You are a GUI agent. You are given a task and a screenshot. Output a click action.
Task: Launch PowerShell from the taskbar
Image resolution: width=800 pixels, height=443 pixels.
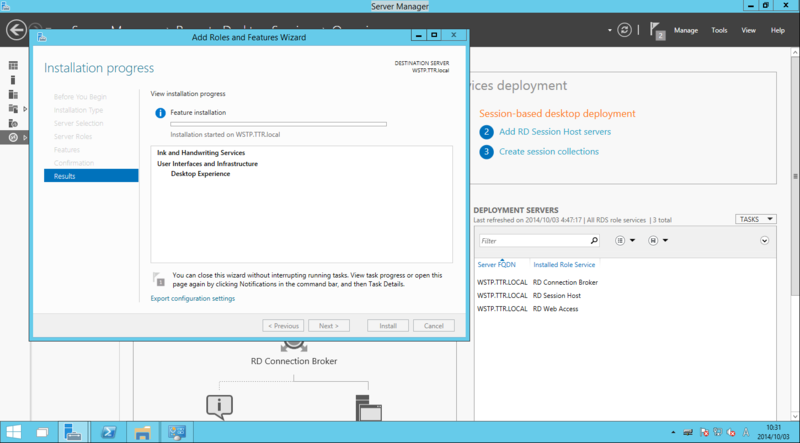tap(108, 432)
